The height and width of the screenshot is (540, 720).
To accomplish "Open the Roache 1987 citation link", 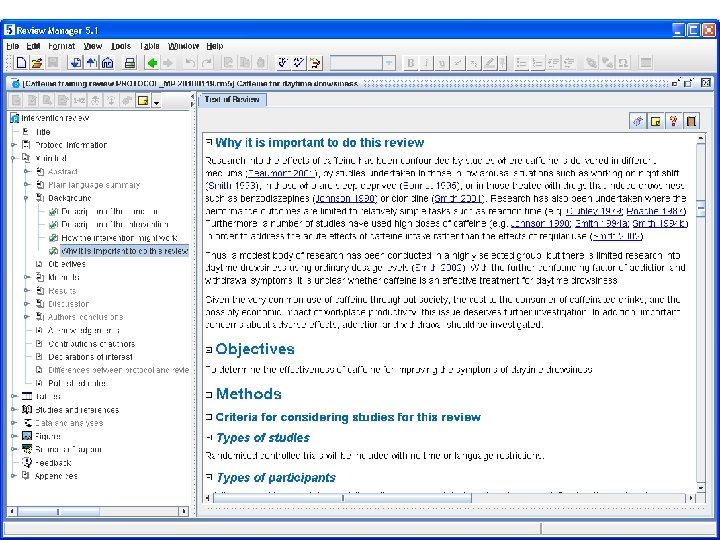I will tap(655, 211).
